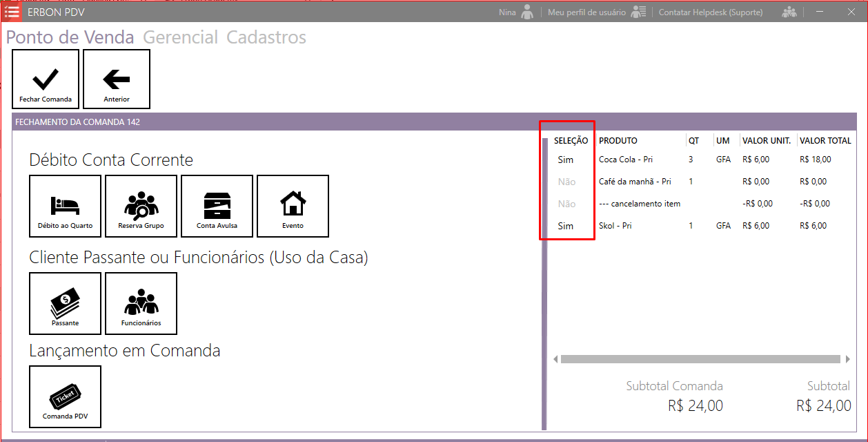Viewport: 868px width, 442px height.
Task: Click Contatar Helpdesk (Suporte) link
Action: 711,12
